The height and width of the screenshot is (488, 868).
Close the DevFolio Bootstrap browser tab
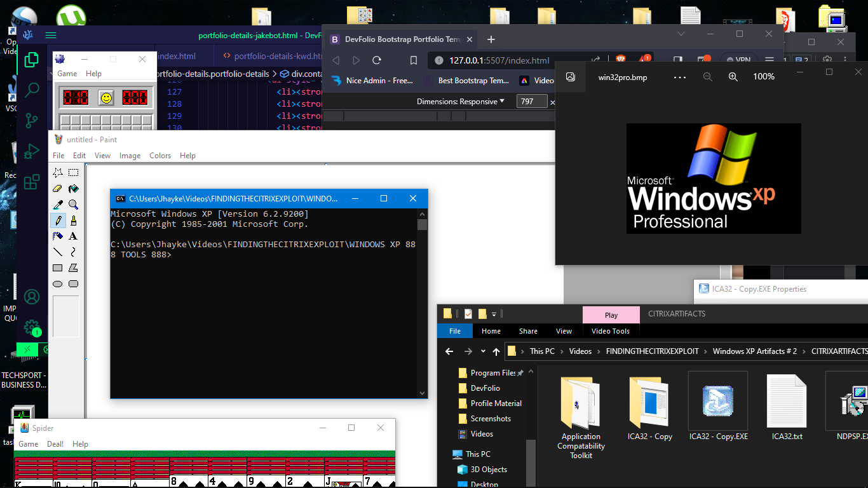click(x=470, y=39)
